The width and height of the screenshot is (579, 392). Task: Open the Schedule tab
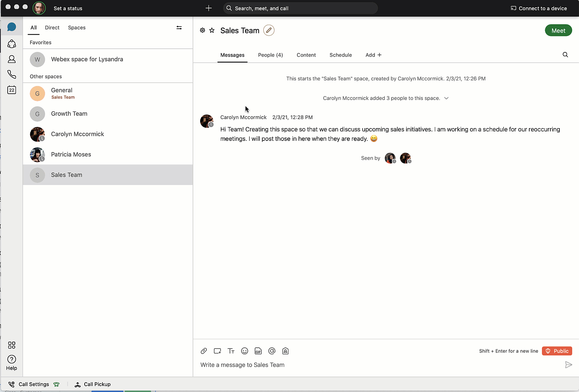point(341,55)
